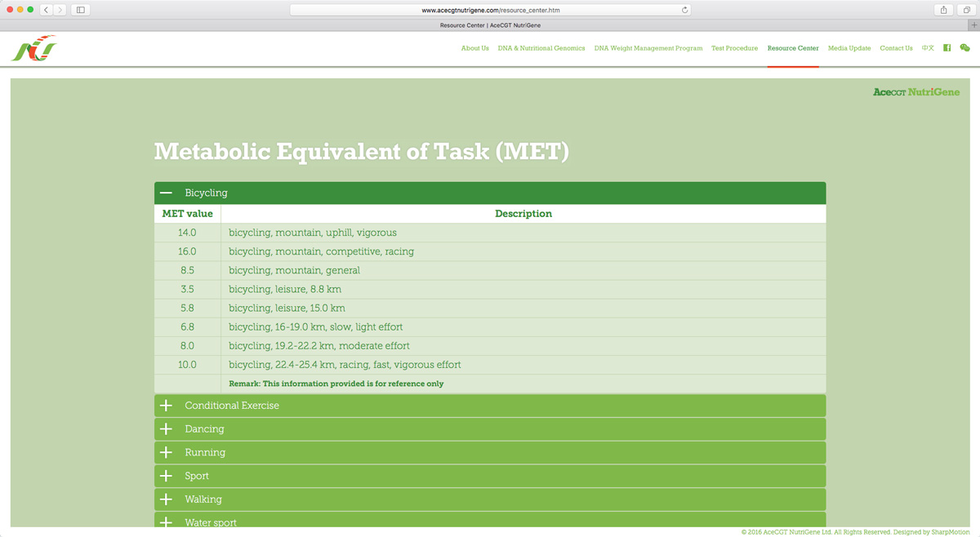
Task: Open the About Us menu item
Action: (x=474, y=48)
